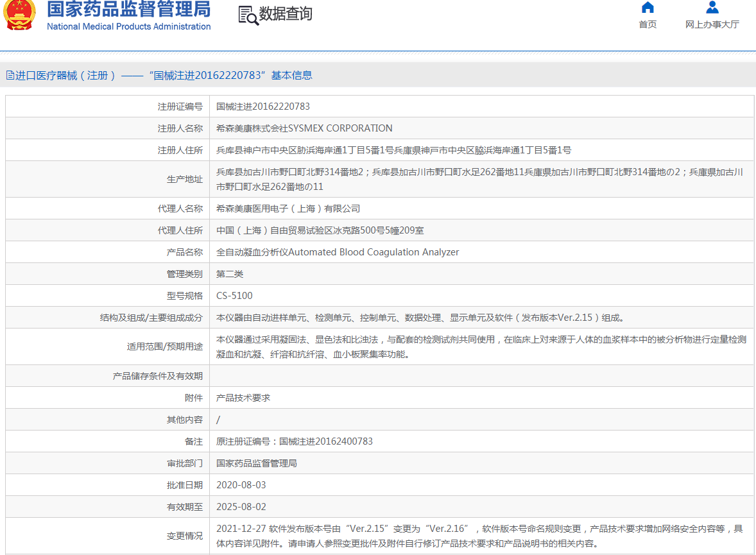Open the 首页 text link

[x=648, y=24]
